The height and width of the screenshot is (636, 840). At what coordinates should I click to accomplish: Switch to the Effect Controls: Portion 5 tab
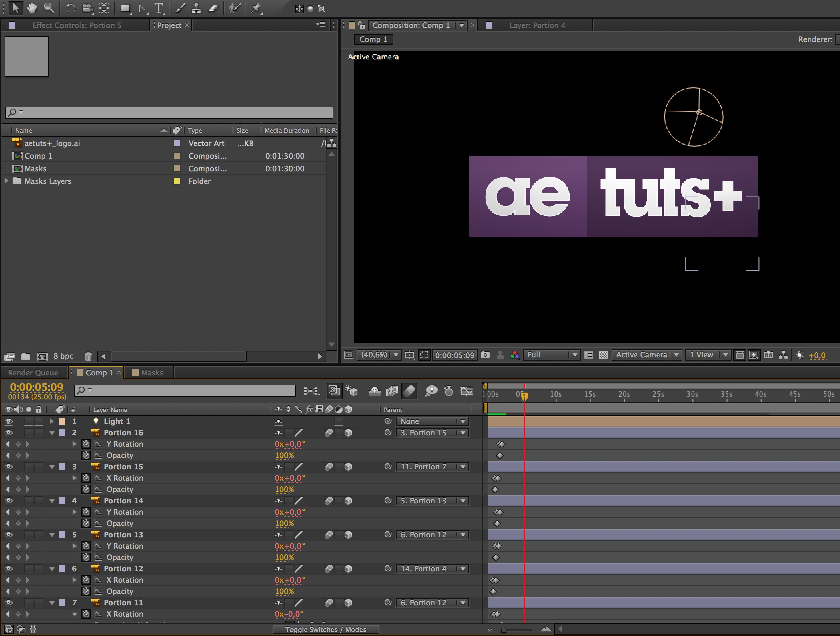[x=76, y=25]
